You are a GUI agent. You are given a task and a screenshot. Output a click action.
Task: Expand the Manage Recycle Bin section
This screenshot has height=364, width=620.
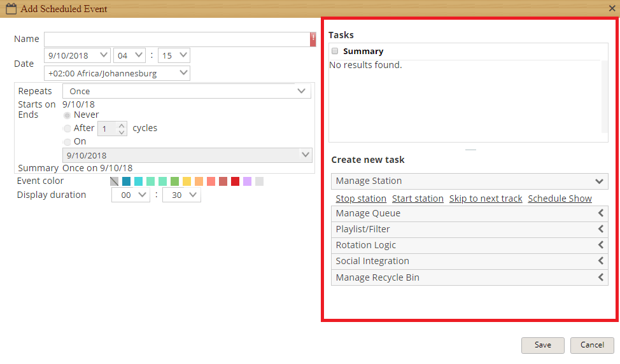click(469, 277)
